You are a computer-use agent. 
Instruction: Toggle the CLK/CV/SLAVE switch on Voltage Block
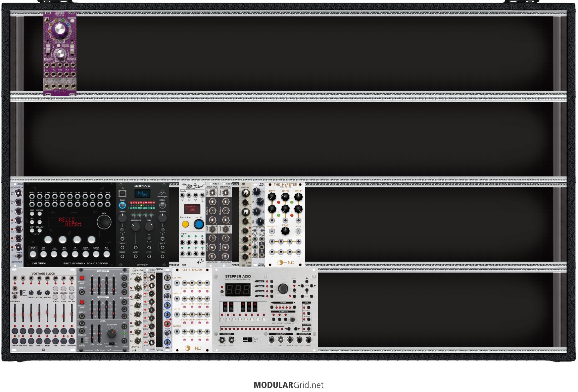tap(21, 292)
